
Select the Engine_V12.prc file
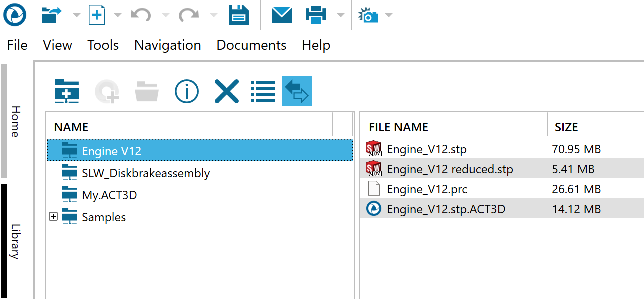(x=427, y=189)
